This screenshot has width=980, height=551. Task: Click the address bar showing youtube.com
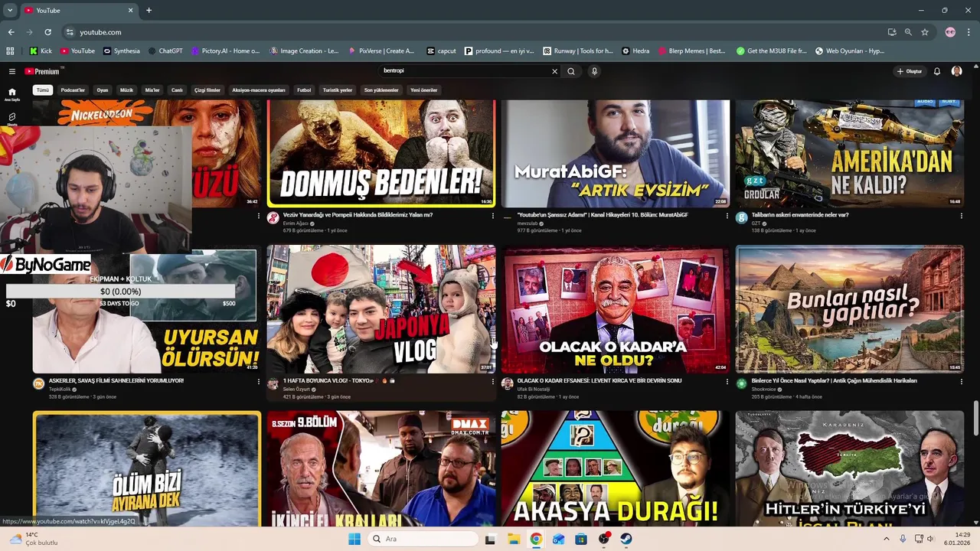475,32
